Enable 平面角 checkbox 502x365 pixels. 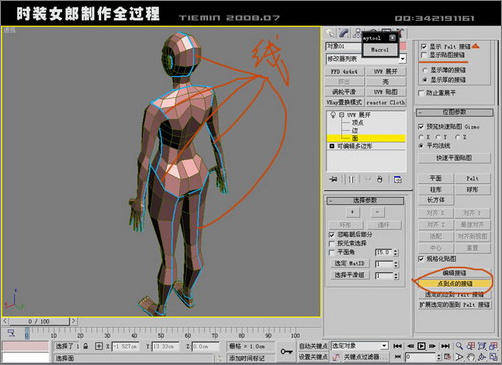[x=332, y=252]
